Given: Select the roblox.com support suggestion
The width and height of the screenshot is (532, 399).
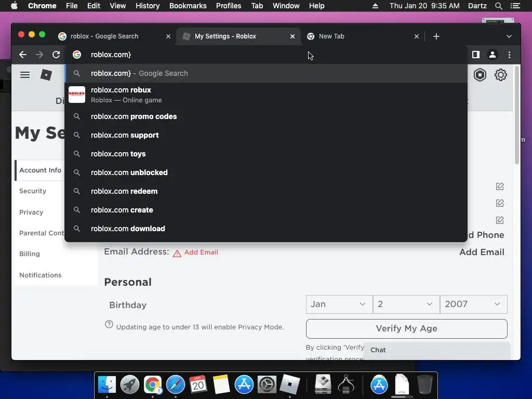Looking at the screenshot, I should click(266, 135).
